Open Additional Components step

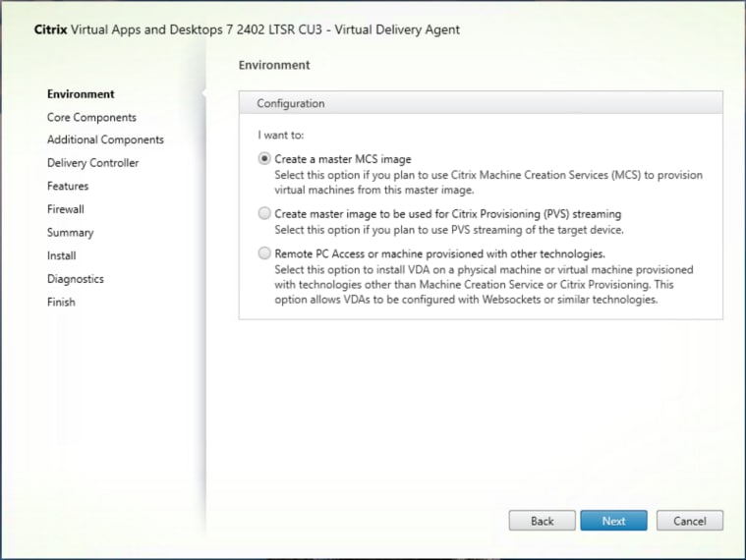coord(105,140)
